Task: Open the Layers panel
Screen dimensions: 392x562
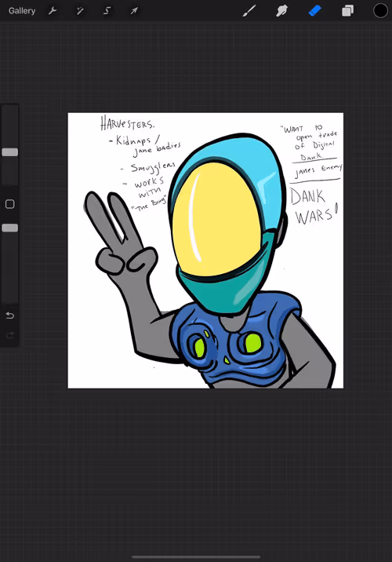Action: pos(347,11)
